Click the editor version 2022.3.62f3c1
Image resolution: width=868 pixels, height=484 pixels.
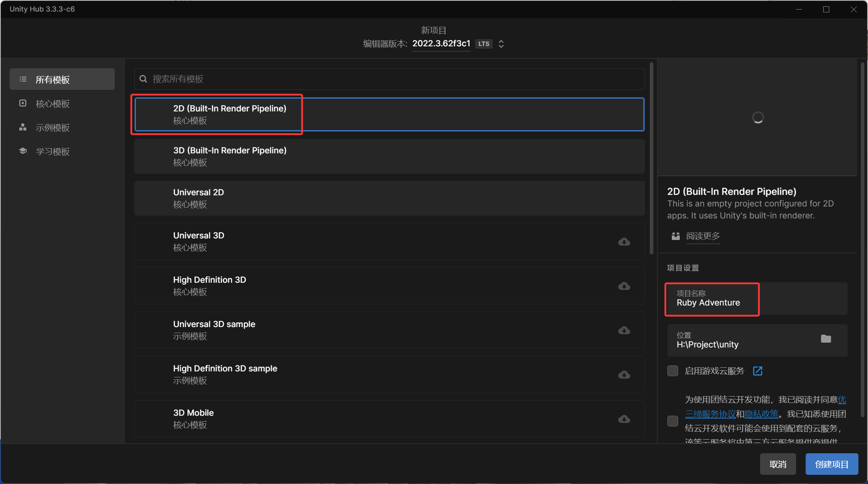(441, 44)
